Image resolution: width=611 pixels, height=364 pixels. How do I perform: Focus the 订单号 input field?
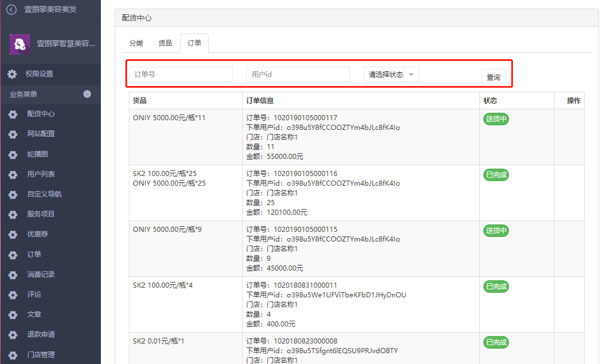(181, 75)
